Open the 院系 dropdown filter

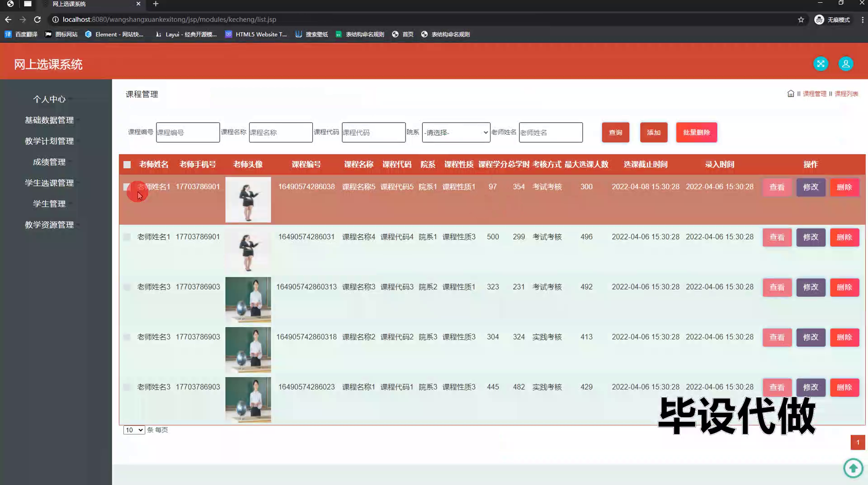(x=456, y=133)
